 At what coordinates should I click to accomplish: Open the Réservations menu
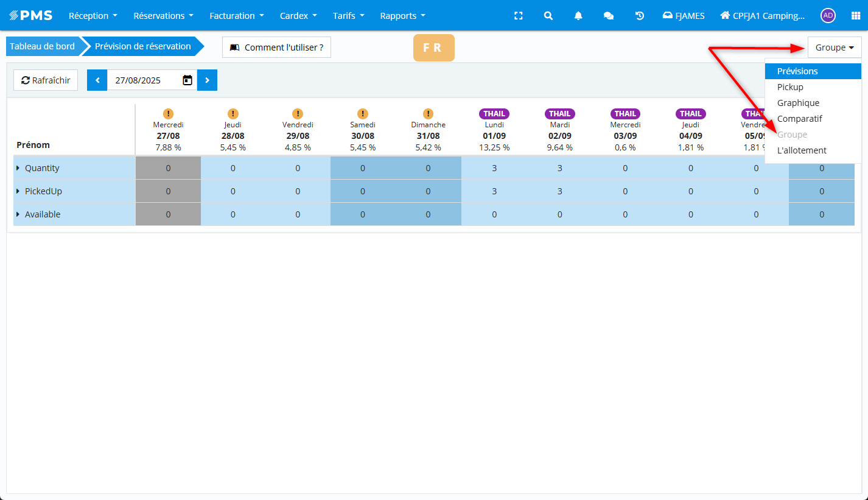pyautogui.click(x=163, y=16)
